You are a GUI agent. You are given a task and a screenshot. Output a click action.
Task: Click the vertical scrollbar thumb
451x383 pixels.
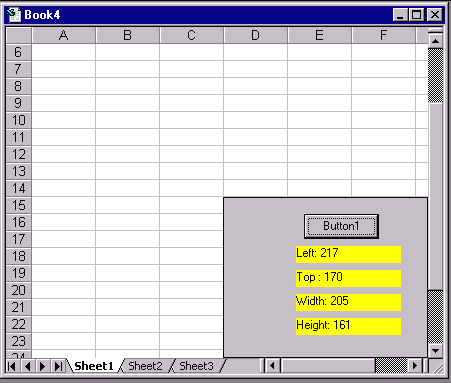click(x=435, y=197)
